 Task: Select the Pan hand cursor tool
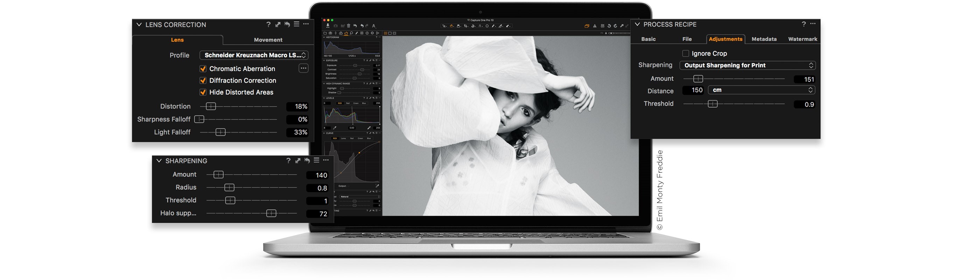[451, 26]
